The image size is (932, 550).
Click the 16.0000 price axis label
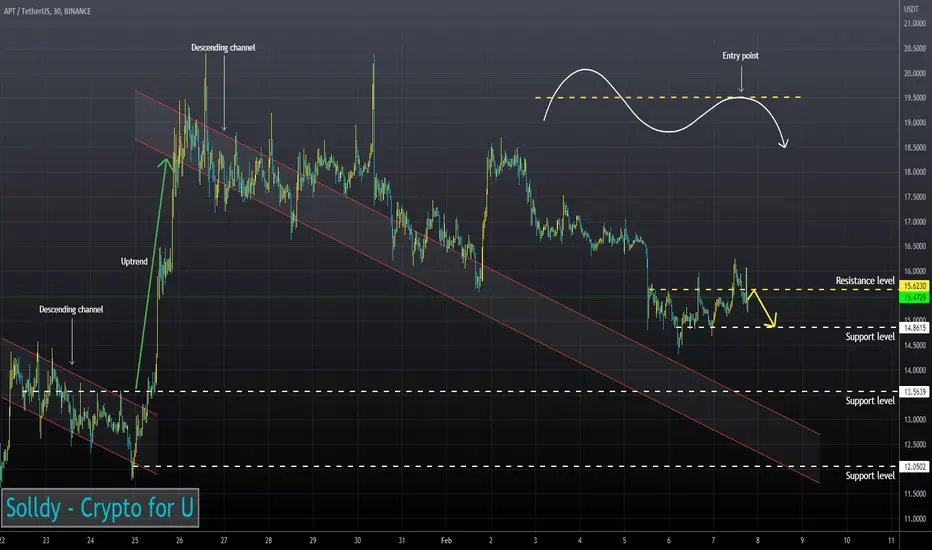click(915, 271)
